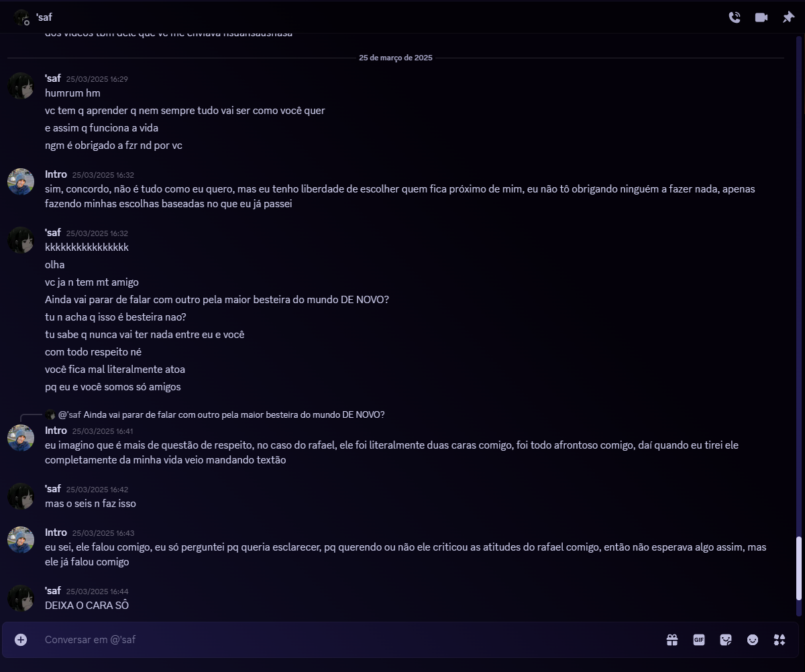Open the emoji picker
This screenshot has height=672, width=805.
coord(753,640)
